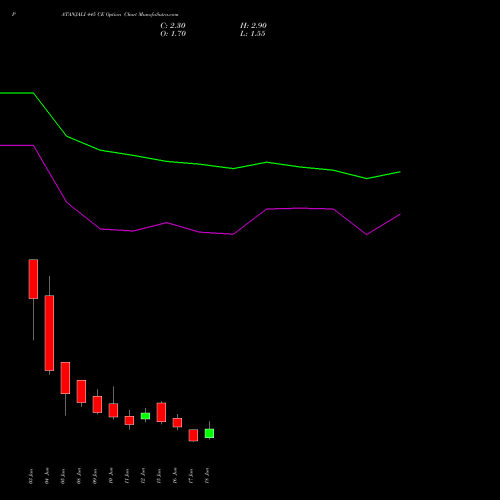Click the low value L: 1.55
Image resolution: width=500 pixels, height=500 pixels.
(253, 34)
